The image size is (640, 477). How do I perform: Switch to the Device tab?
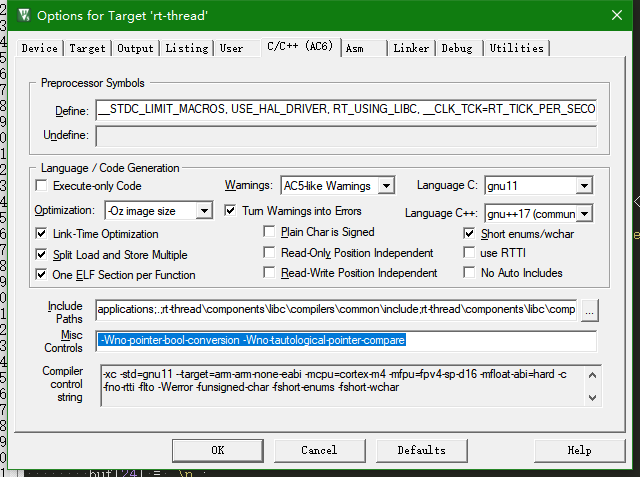click(40, 48)
